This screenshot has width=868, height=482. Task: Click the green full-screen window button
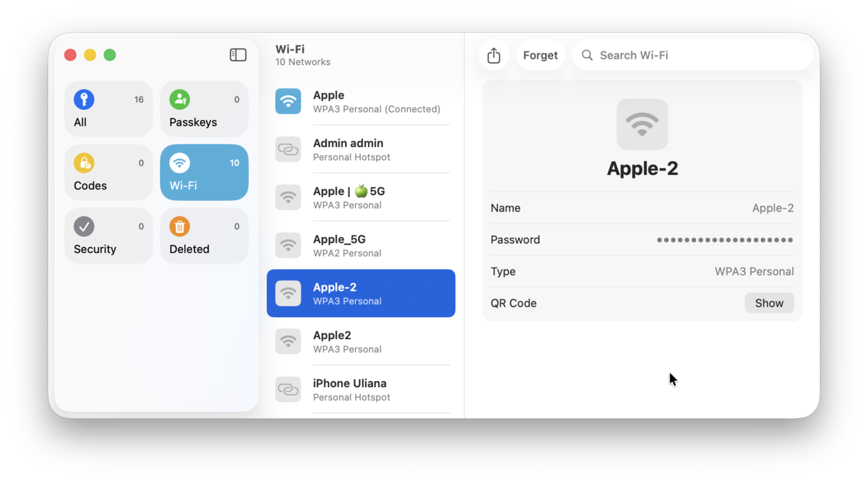110,55
